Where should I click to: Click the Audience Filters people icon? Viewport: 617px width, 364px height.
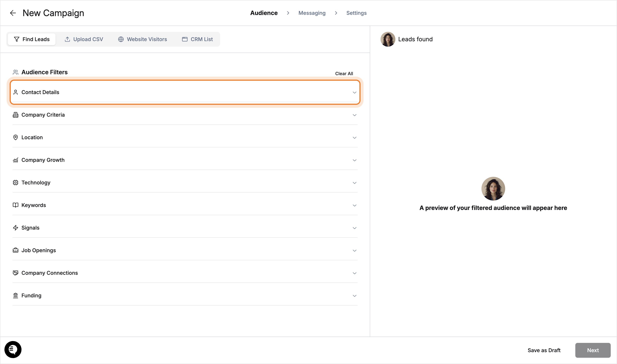pos(15,72)
